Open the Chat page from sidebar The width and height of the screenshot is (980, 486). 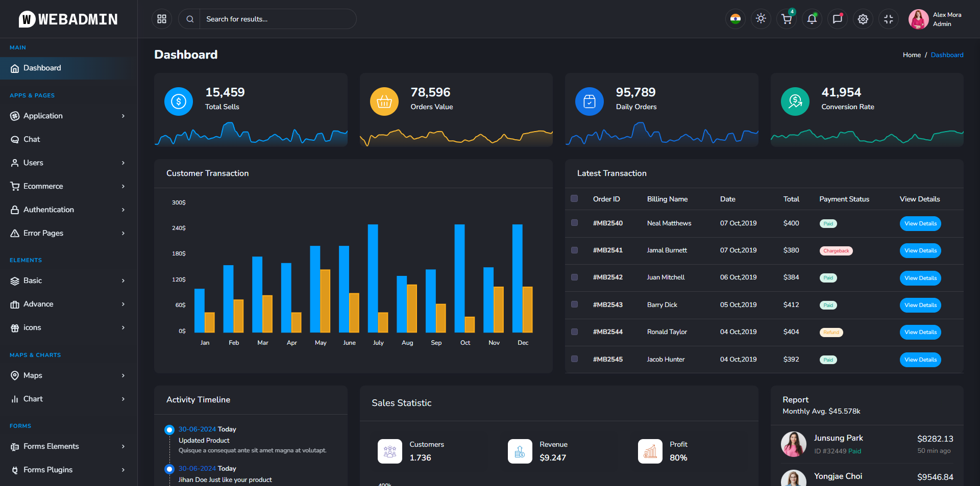click(x=32, y=139)
